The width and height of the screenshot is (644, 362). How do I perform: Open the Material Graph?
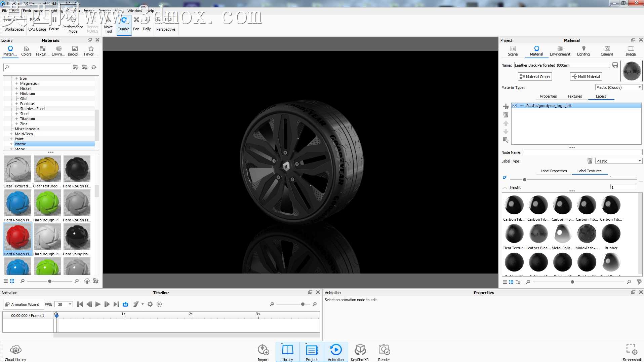[535, 77]
